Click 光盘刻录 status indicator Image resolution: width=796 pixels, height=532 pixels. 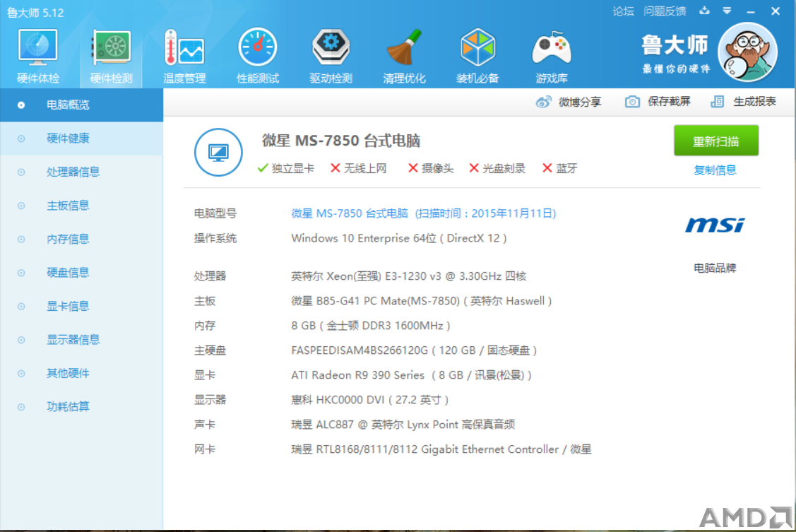497,168
